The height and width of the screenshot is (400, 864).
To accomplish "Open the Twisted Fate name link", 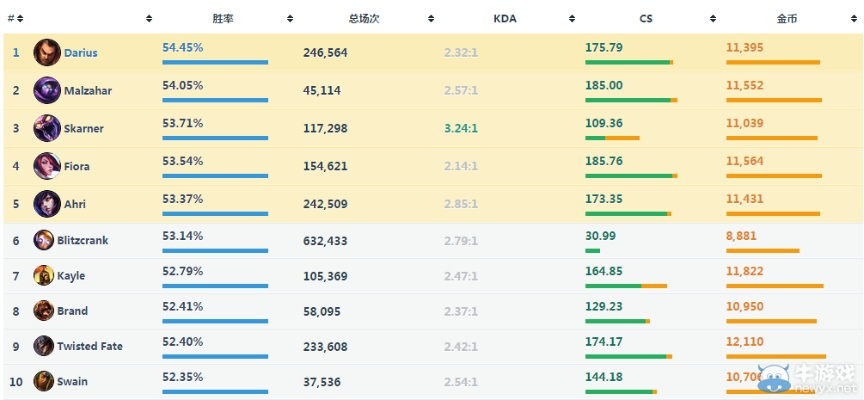I will coord(90,346).
